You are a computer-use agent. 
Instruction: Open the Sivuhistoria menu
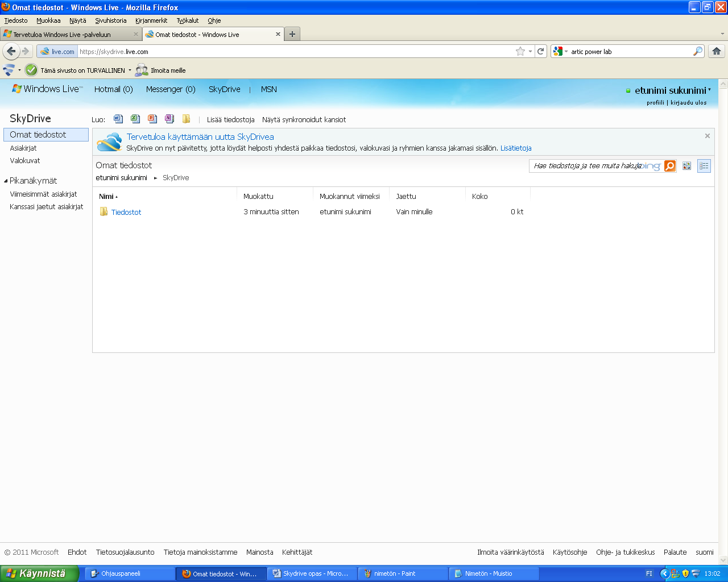point(111,20)
